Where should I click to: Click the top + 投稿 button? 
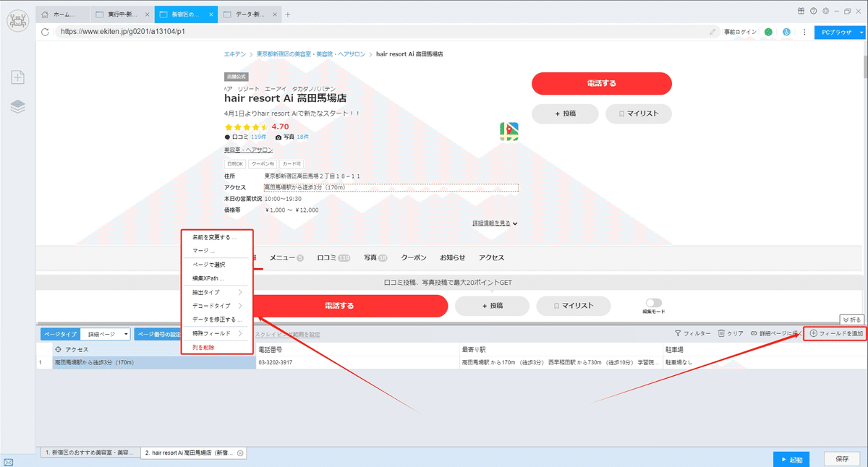pyautogui.click(x=565, y=114)
